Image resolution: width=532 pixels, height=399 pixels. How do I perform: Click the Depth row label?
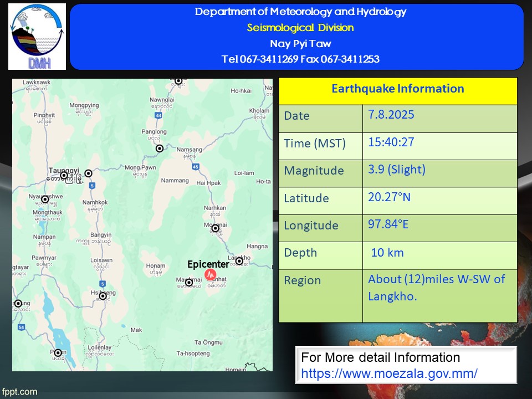[x=300, y=253]
